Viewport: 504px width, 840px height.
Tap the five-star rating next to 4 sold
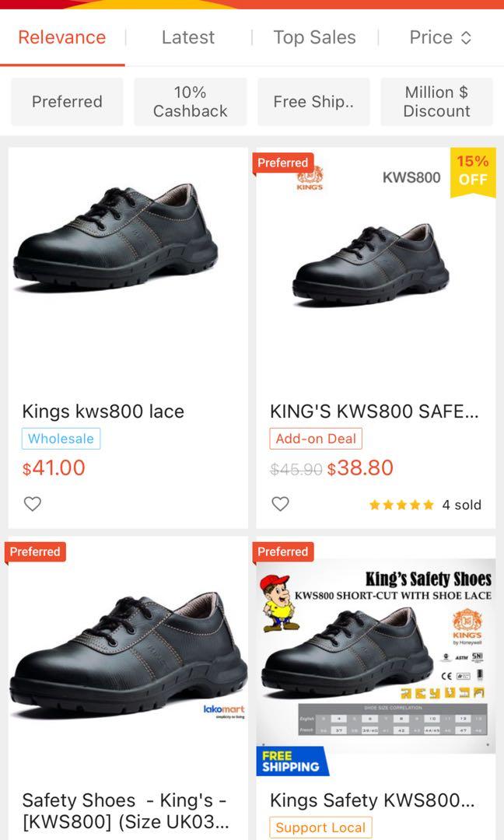[401, 504]
